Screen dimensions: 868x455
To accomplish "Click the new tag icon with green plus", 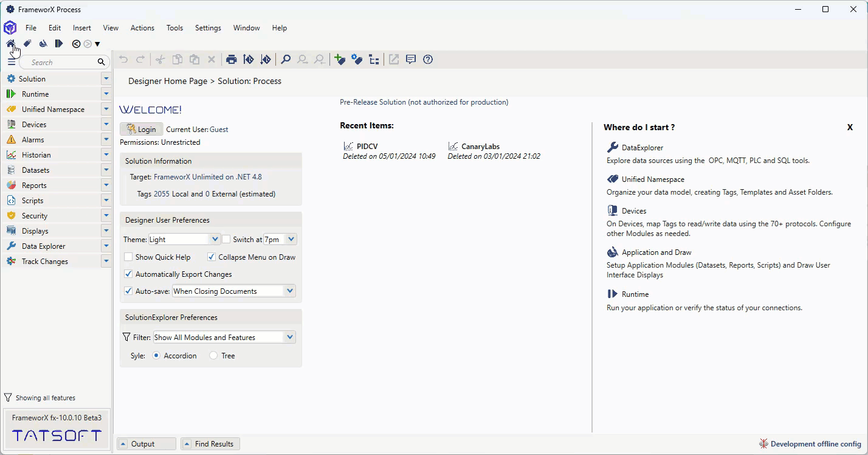I will pos(340,60).
